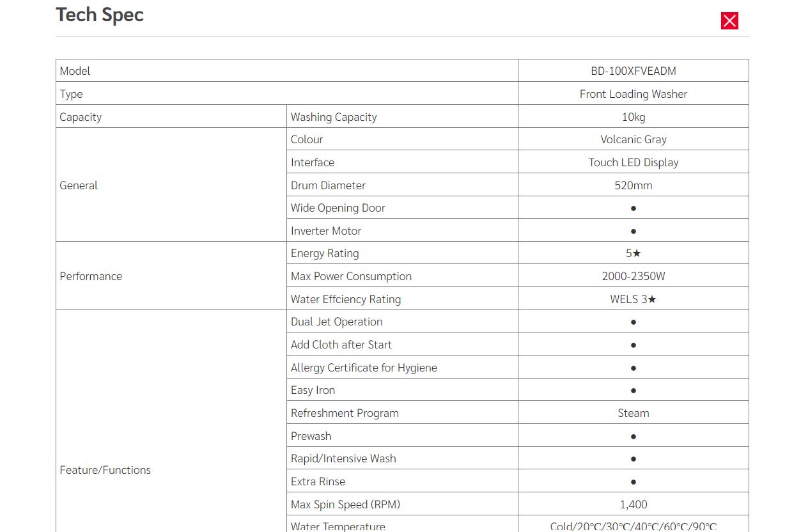Viewport: 801px width, 532px height.
Task: Close the Tech Spec panel
Action: (729, 21)
